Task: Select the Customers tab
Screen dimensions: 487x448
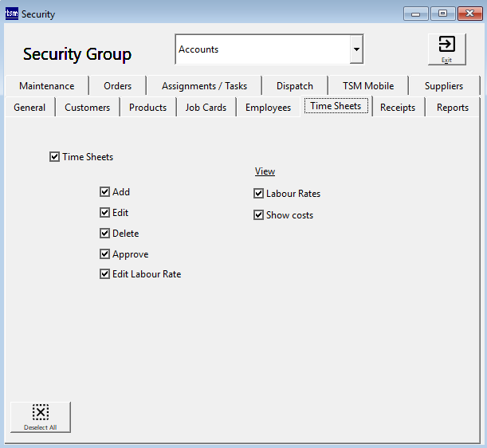Action: point(88,108)
